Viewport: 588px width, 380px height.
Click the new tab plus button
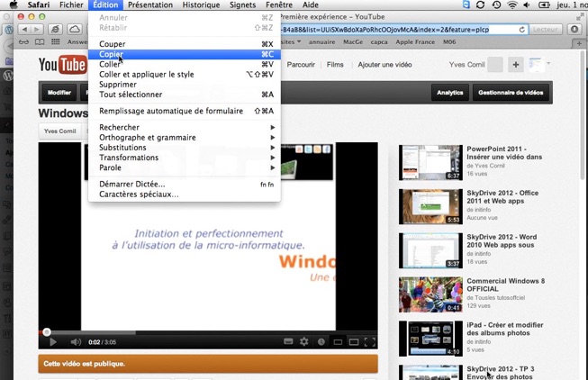(579, 43)
